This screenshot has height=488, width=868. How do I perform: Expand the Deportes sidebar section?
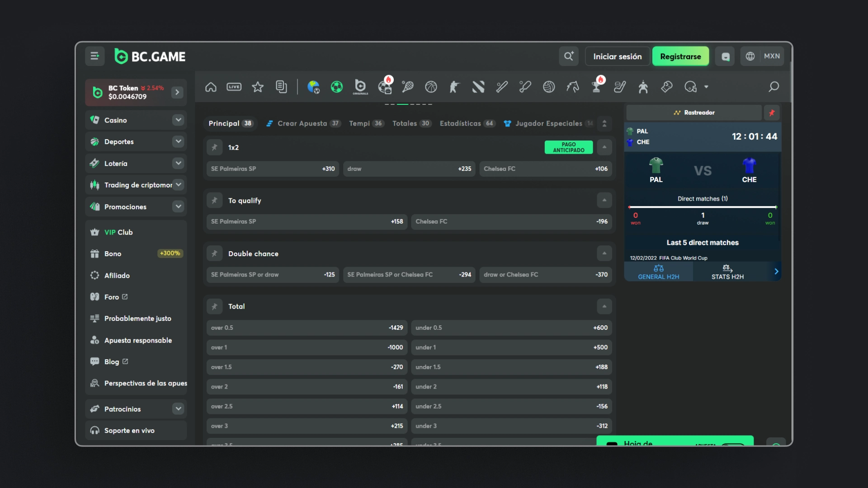point(178,141)
